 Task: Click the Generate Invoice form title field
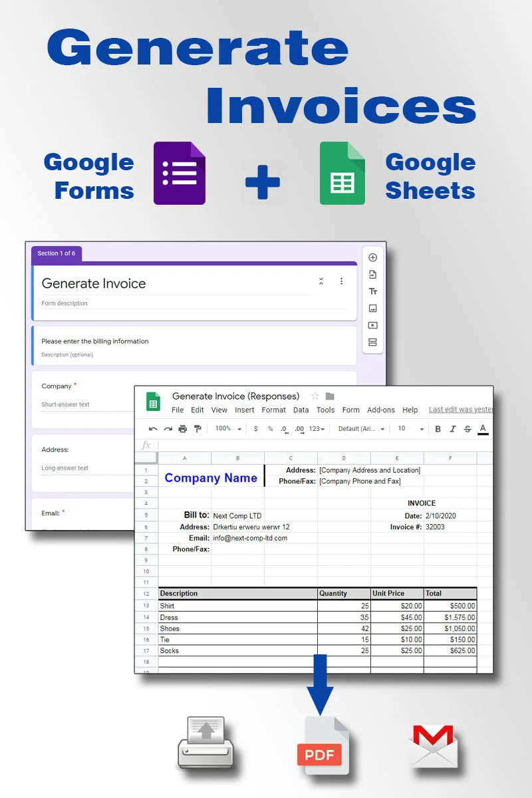[176, 283]
